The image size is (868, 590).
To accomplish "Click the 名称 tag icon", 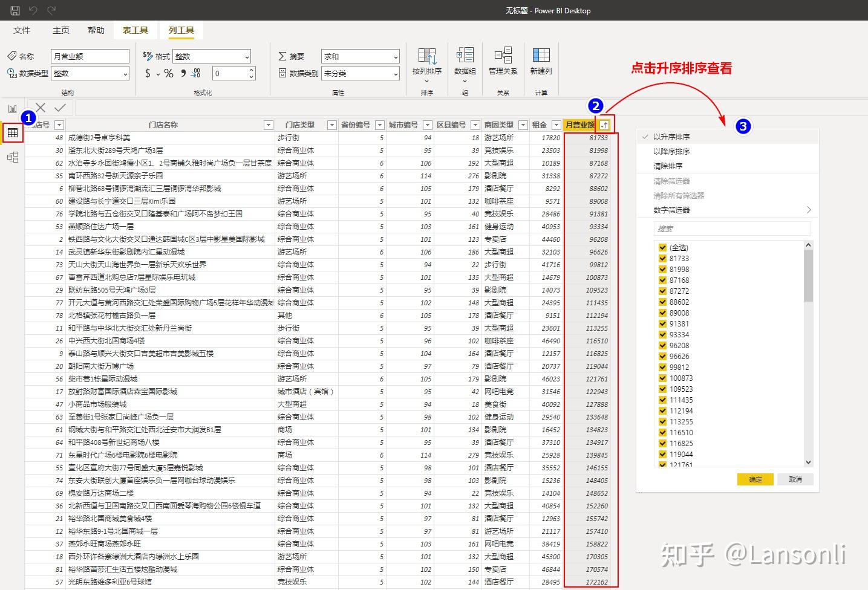I will (x=11, y=56).
